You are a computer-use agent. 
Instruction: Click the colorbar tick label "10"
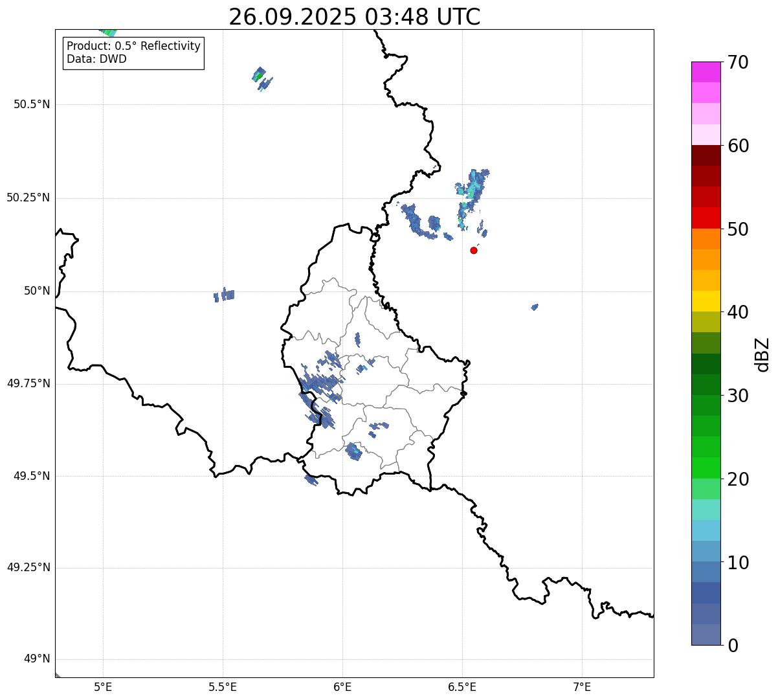[737, 563]
